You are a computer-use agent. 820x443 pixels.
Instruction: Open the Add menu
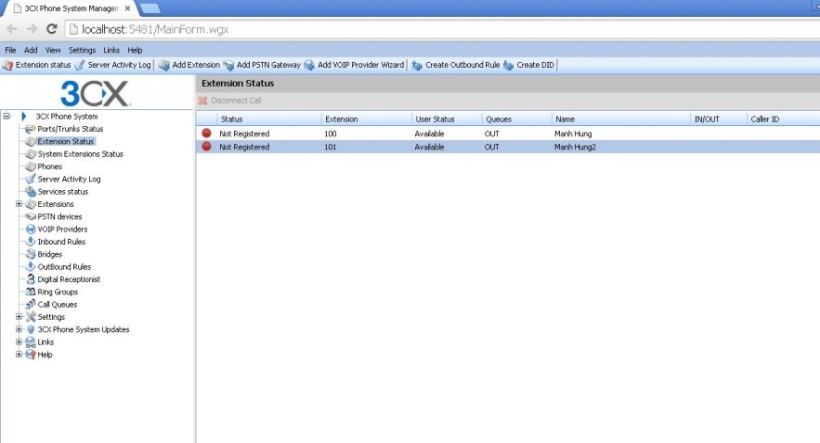click(x=31, y=50)
